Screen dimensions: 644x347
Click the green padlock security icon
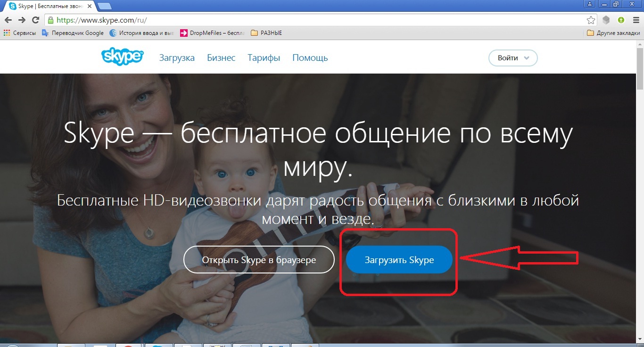tap(50, 20)
